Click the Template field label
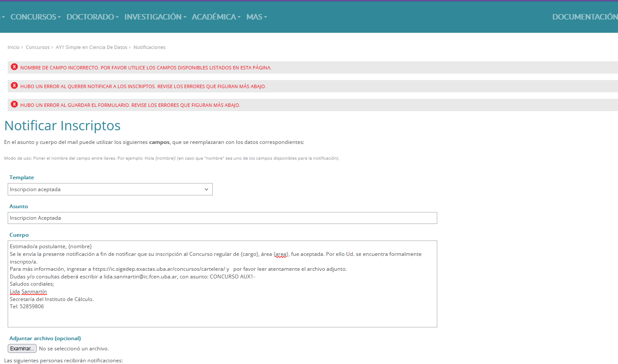Viewport: 618px width, 364px height. (x=22, y=178)
